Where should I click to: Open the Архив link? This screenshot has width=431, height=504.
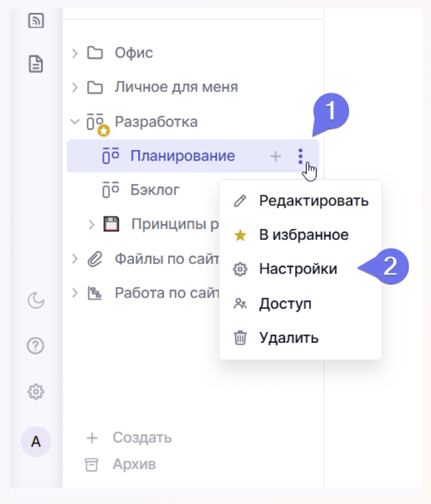(134, 465)
